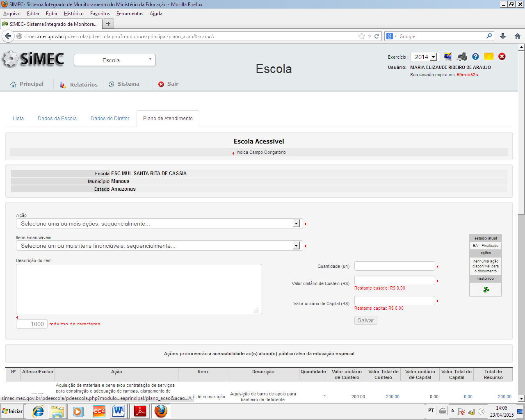Show hidden tray icons arrow
Image resolution: width=525 pixels, height=420 pixels.
452,411
